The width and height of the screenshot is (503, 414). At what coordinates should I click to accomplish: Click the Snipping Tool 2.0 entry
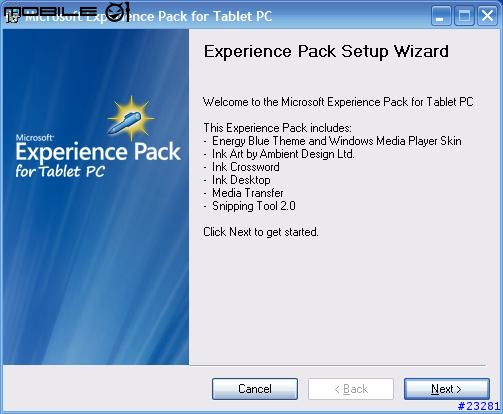[254, 206]
